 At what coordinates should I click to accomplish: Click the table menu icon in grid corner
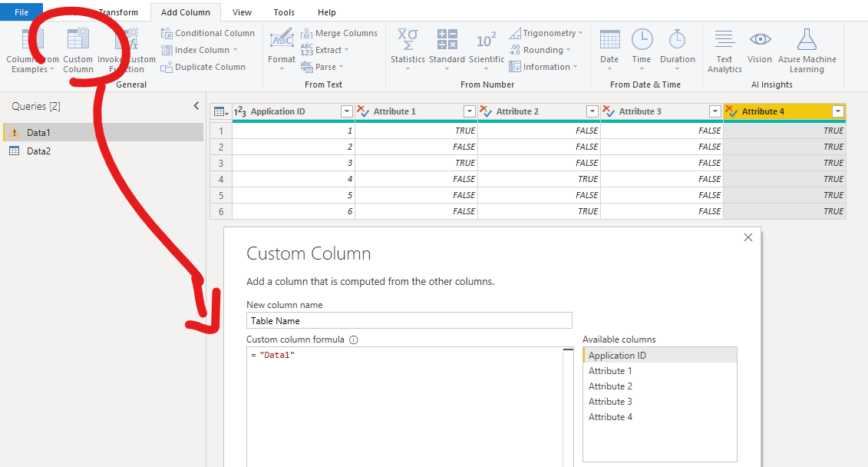[x=221, y=111]
